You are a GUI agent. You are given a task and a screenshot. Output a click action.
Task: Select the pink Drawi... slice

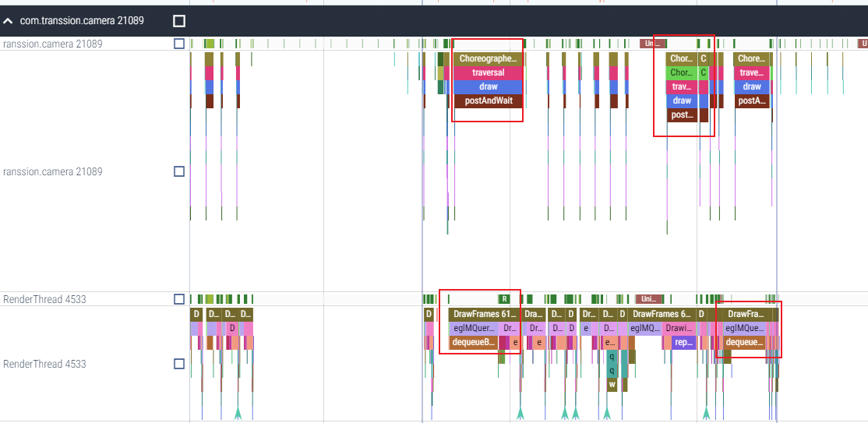tap(678, 328)
